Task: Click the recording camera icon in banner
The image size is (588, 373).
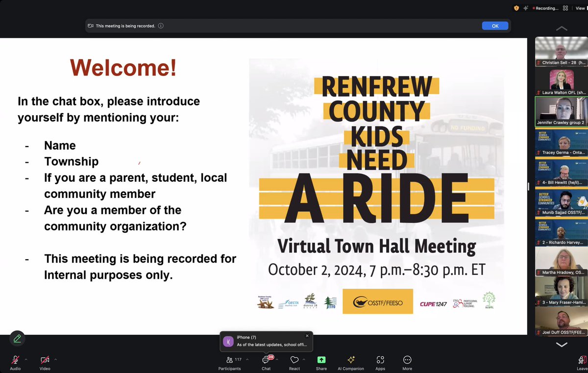Action: 91,26
